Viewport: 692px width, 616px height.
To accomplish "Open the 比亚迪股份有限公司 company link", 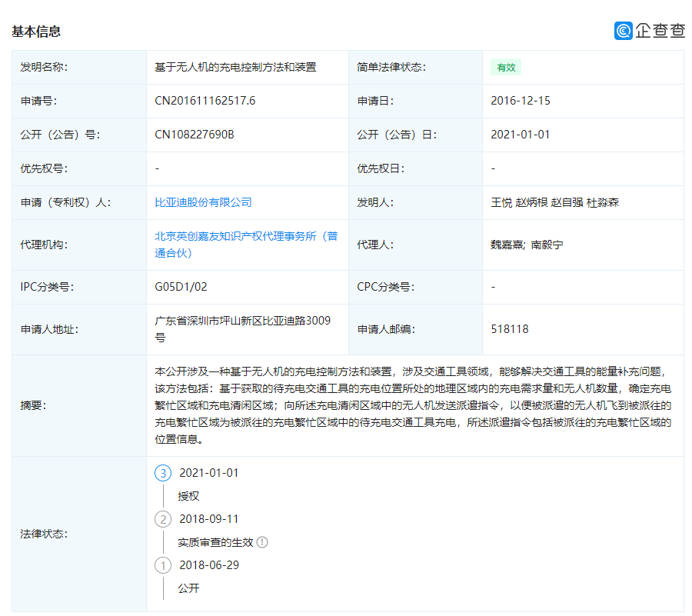I will (x=204, y=202).
